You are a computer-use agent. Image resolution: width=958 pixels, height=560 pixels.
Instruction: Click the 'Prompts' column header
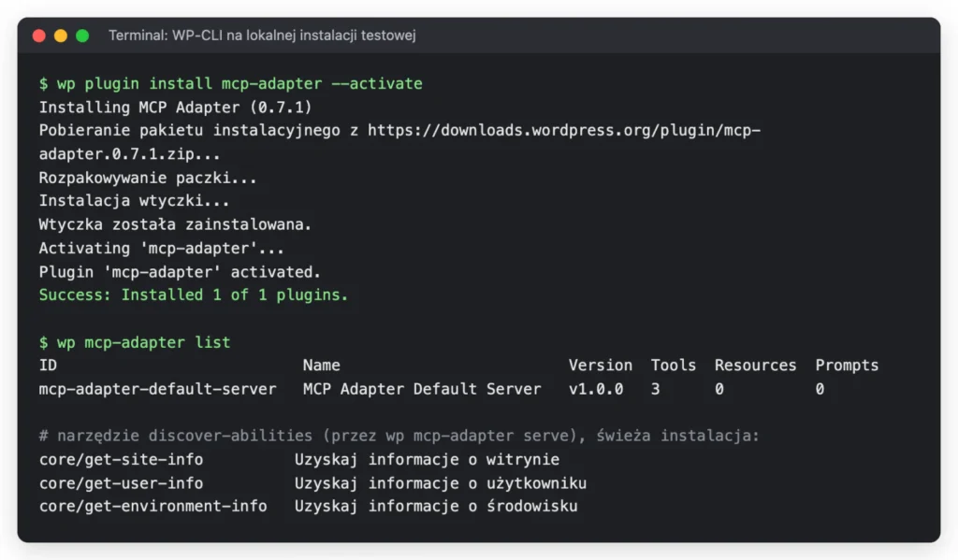pyautogui.click(x=847, y=366)
